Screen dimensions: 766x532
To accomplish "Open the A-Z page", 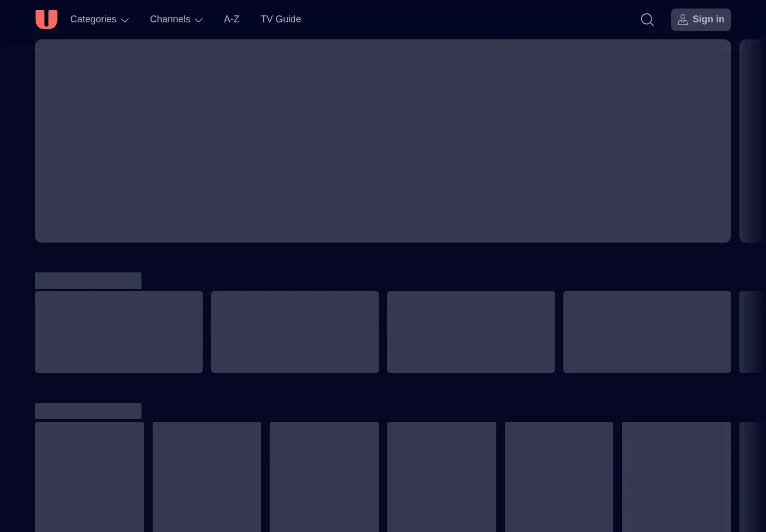I will [x=231, y=19].
